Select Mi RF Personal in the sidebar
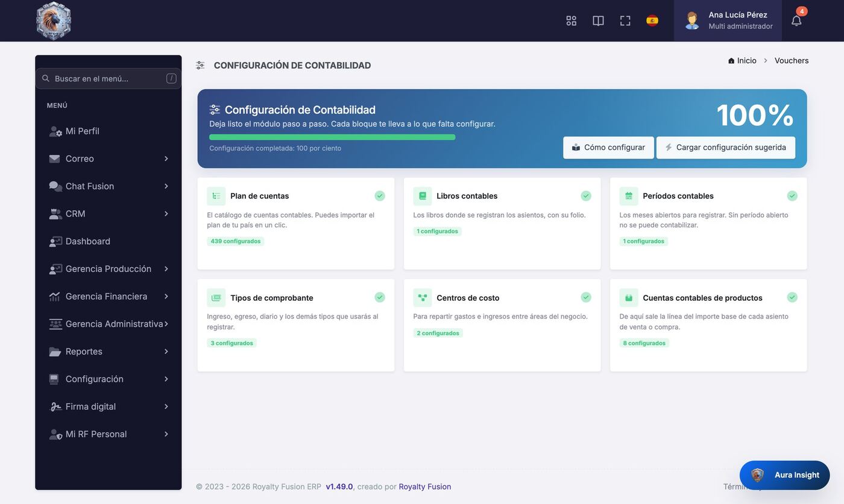844x504 pixels. 109,434
